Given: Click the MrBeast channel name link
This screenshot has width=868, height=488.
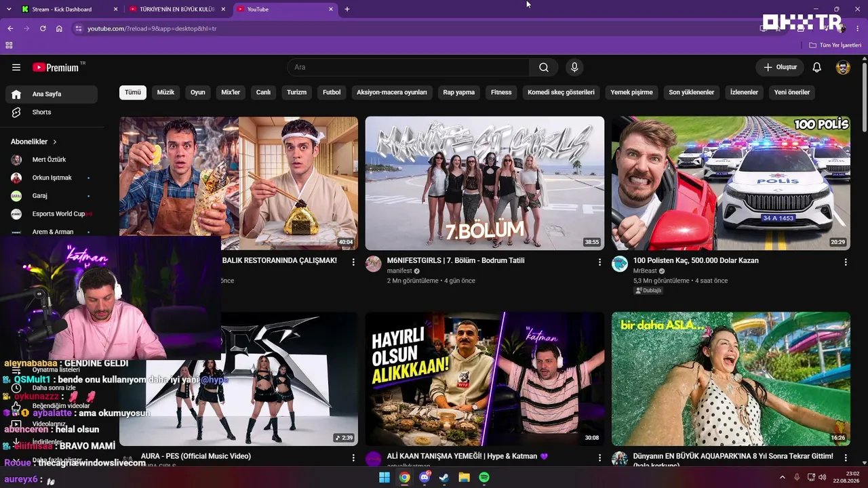Looking at the screenshot, I should pyautogui.click(x=646, y=271).
